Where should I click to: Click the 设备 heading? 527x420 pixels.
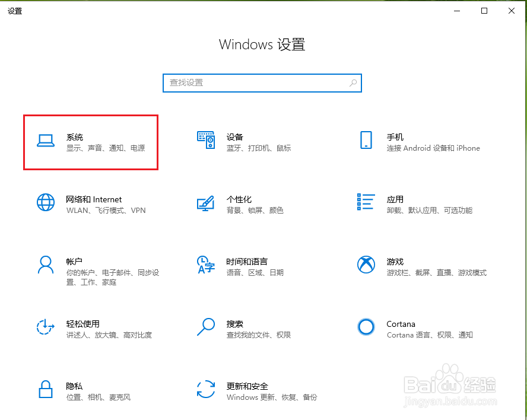[234, 137]
